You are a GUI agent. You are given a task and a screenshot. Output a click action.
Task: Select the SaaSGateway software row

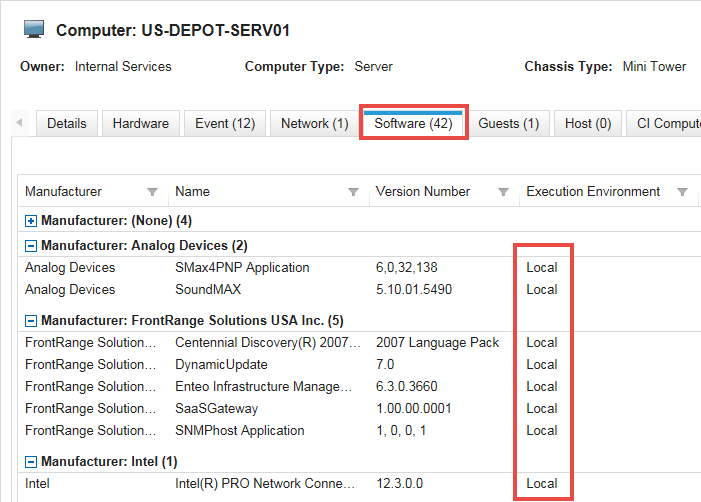(358, 409)
